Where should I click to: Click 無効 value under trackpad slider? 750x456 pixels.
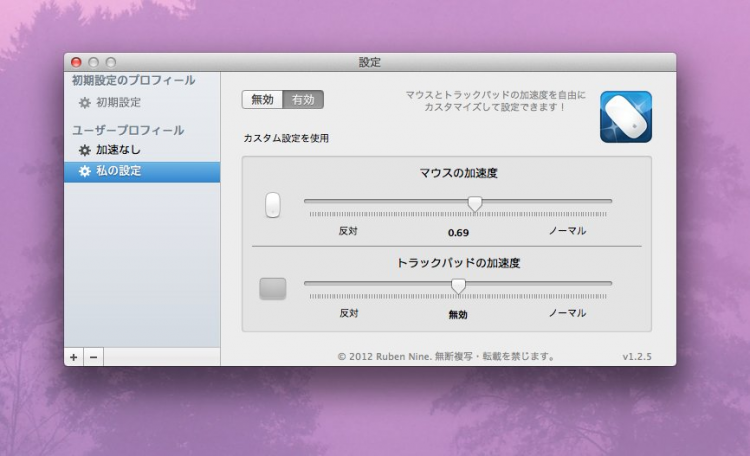[458, 314]
